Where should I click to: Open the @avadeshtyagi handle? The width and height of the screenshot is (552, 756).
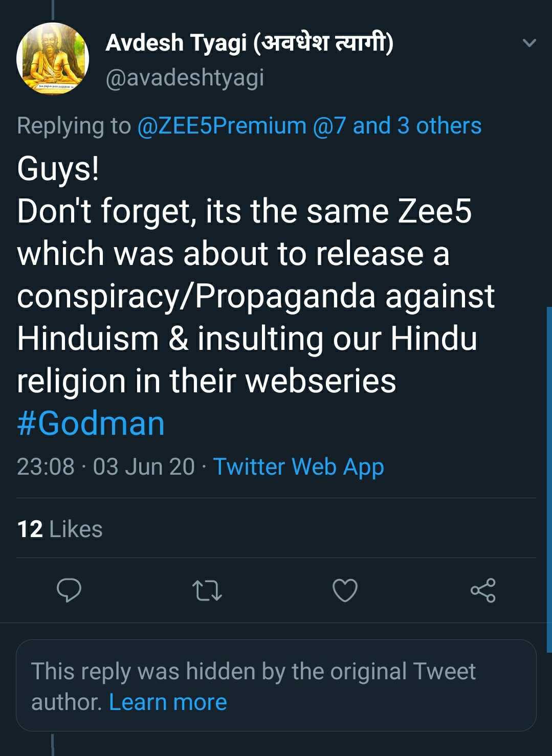click(185, 78)
